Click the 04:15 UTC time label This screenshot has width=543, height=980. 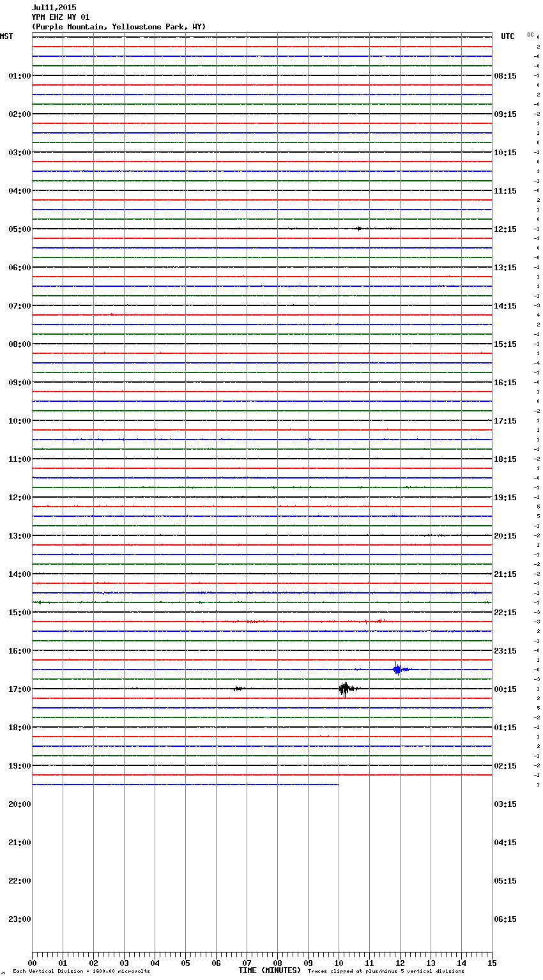pyautogui.click(x=505, y=843)
